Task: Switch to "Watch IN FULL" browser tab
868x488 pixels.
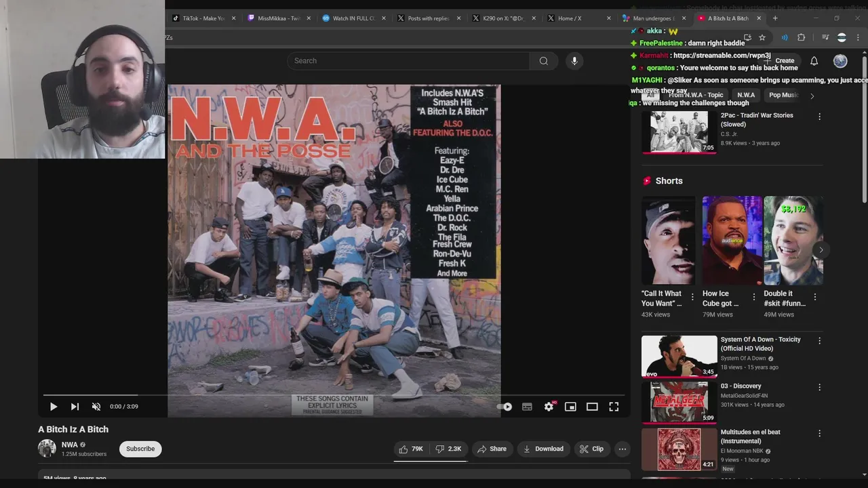Action: (x=352, y=18)
